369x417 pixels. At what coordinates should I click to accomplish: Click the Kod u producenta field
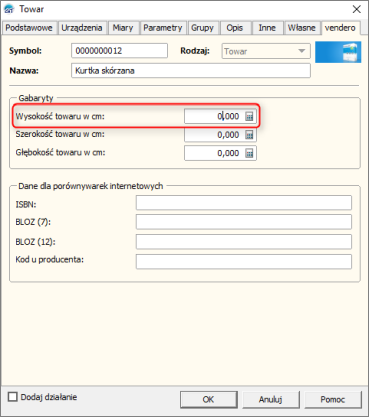(244, 262)
